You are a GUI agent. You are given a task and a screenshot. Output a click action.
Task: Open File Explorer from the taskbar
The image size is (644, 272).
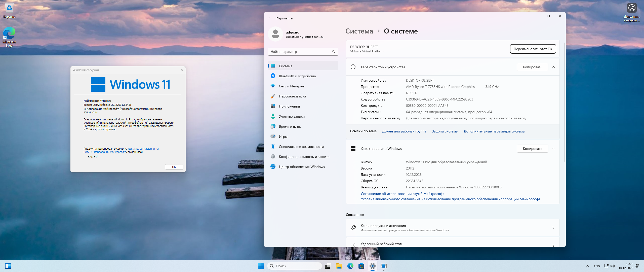point(339,266)
